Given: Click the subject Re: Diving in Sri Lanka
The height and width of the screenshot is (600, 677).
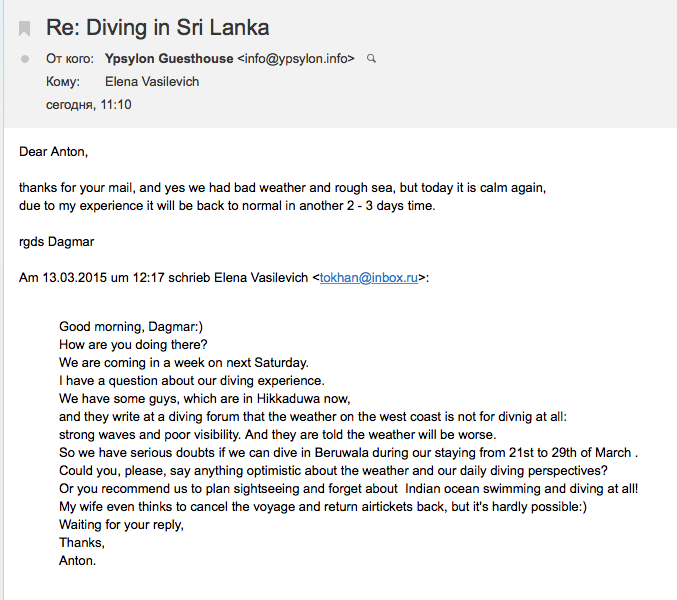Looking at the screenshot, I should pos(158,28).
